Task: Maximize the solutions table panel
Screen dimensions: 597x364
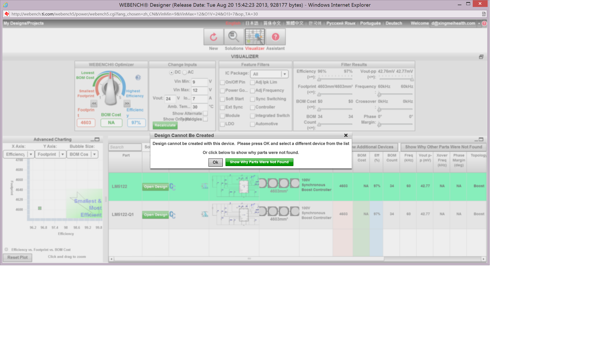Action: (481, 139)
